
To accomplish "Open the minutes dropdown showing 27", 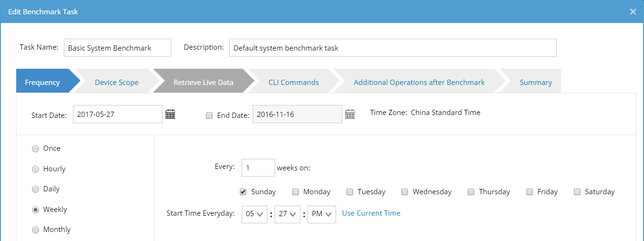I will [287, 214].
